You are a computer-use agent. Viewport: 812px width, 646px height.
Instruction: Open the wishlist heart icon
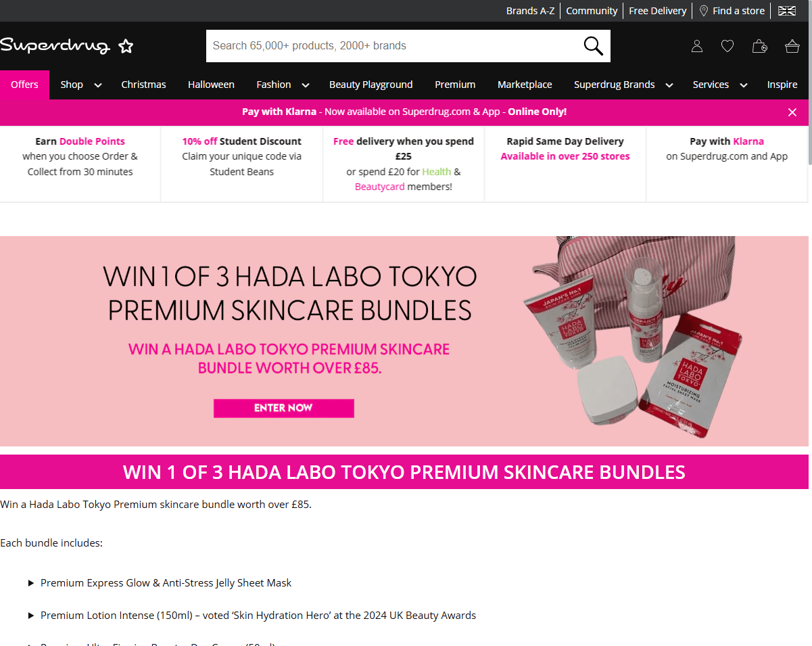[727, 46]
